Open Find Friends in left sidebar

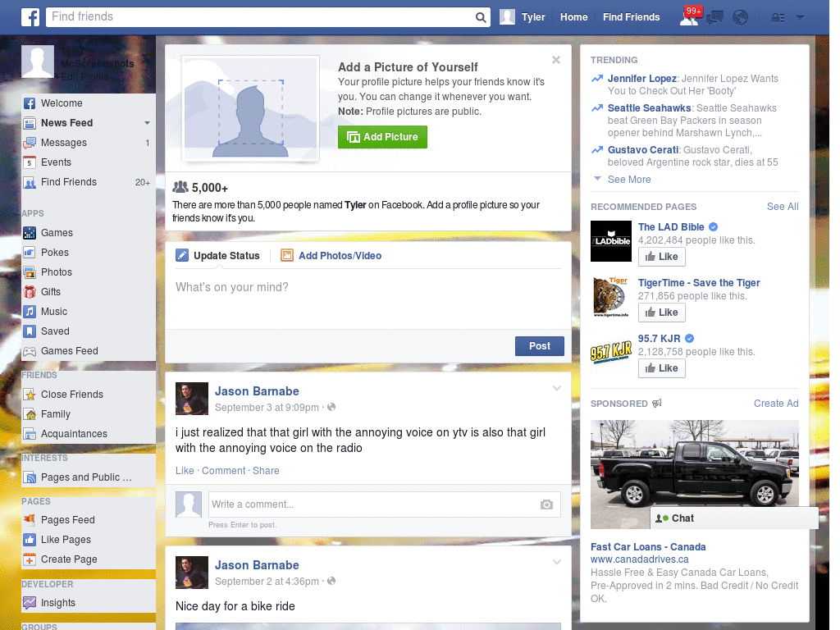pos(87,182)
